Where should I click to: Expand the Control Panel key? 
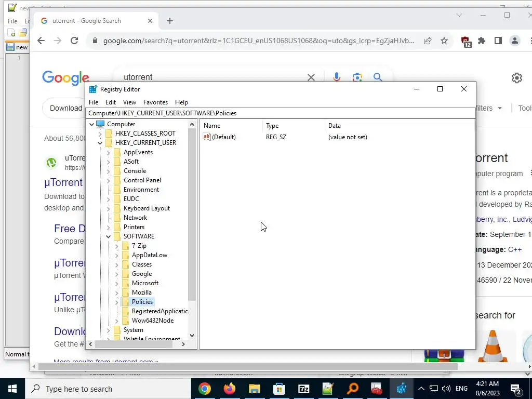click(108, 180)
